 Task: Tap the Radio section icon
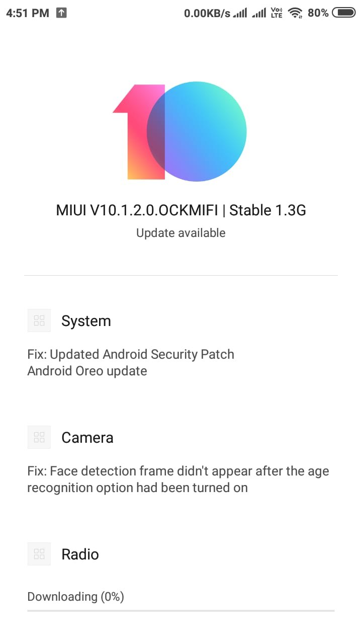[39, 554]
